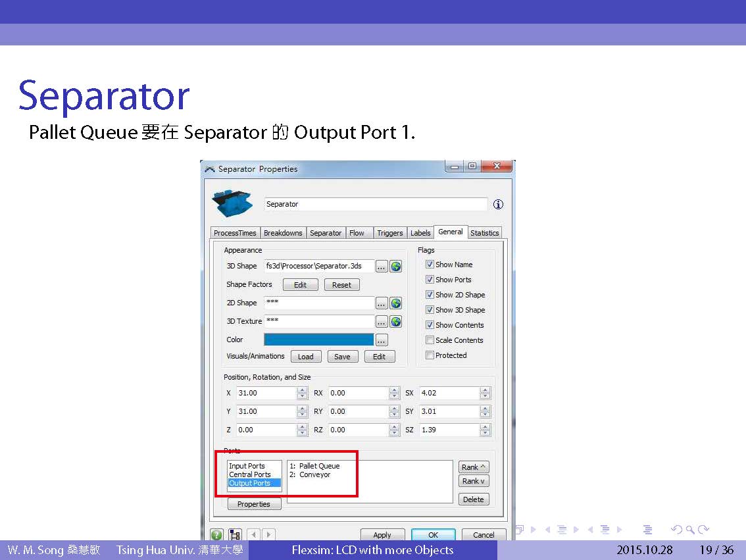Click the globe icon next to 2D Shape
This screenshot has height=560, width=746.
(395, 303)
